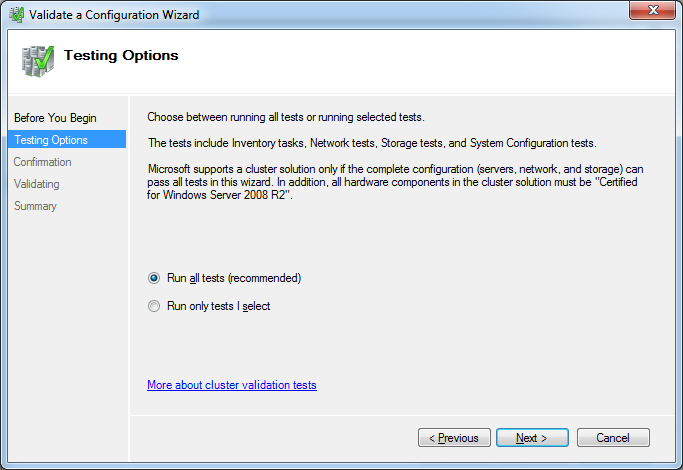Screen dimensions: 683x470
Task: Select the Testing Options step in sidebar
Action: [x=67, y=139]
